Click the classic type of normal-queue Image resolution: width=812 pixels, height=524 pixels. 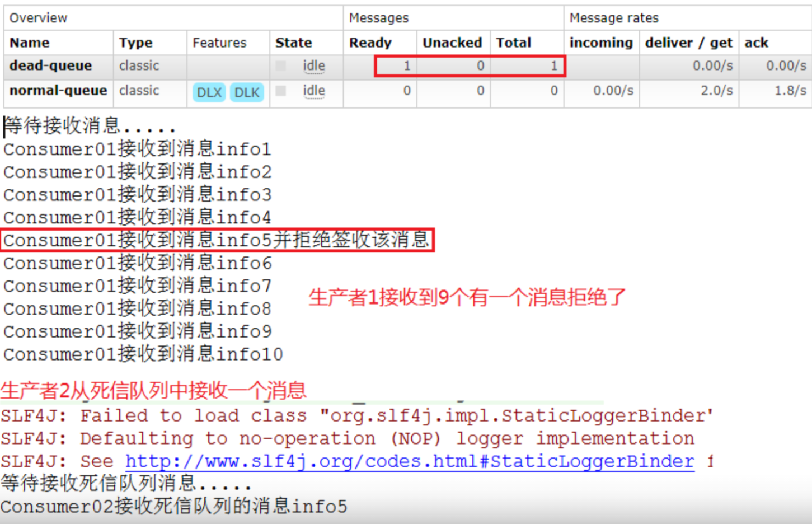pyautogui.click(x=139, y=91)
